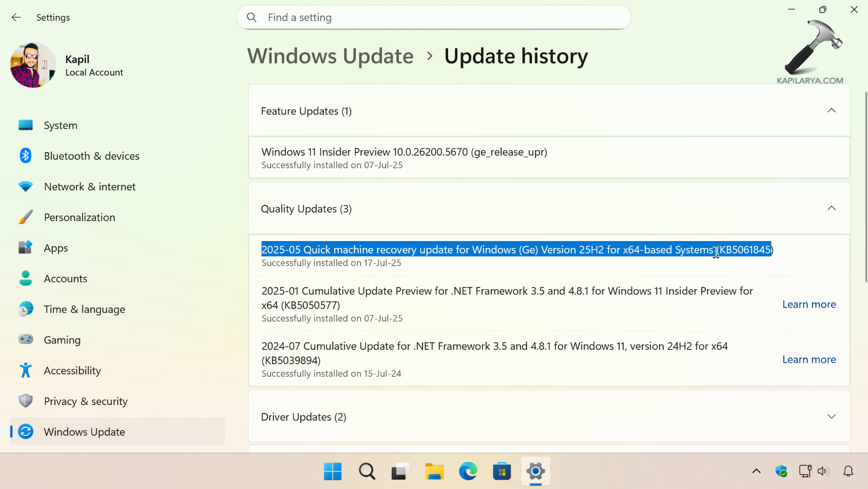
Task: Collapse the Quality Updates section
Action: click(x=831, y=209)
